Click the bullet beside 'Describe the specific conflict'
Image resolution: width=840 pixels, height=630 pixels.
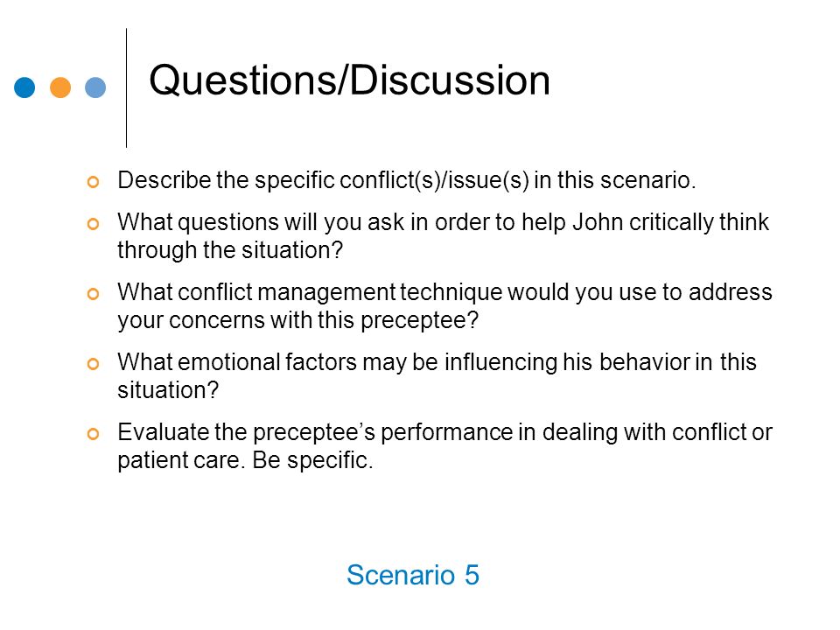point(94,182)
